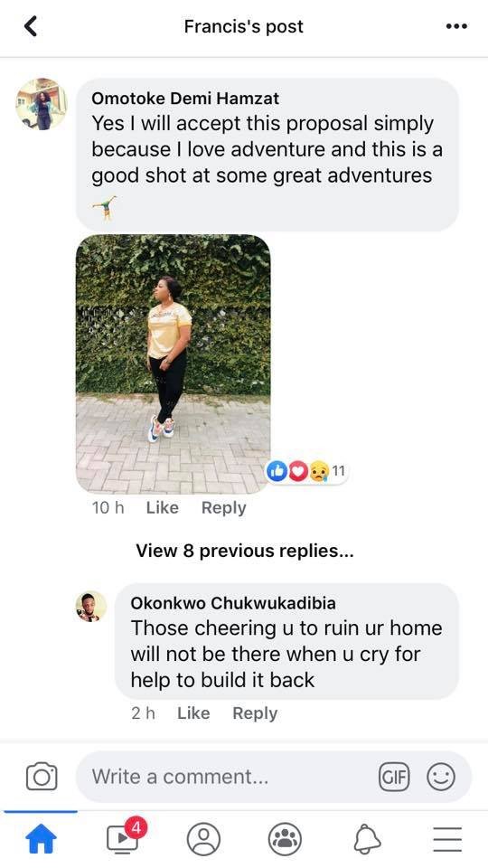This screenshot has height=868, width=488.
Task: Open the Notifications bell
Action: pos(368,840)
